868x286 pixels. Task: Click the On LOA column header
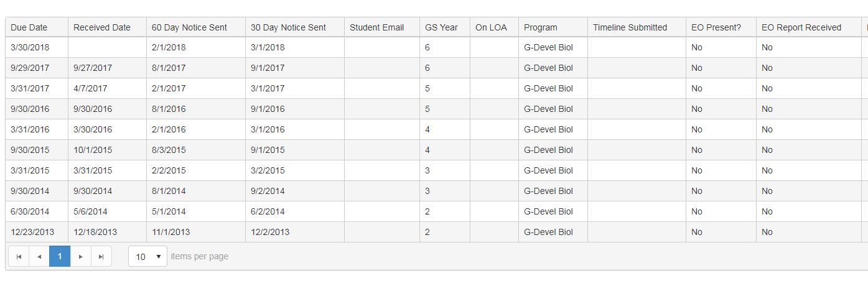tap(491, 27)
